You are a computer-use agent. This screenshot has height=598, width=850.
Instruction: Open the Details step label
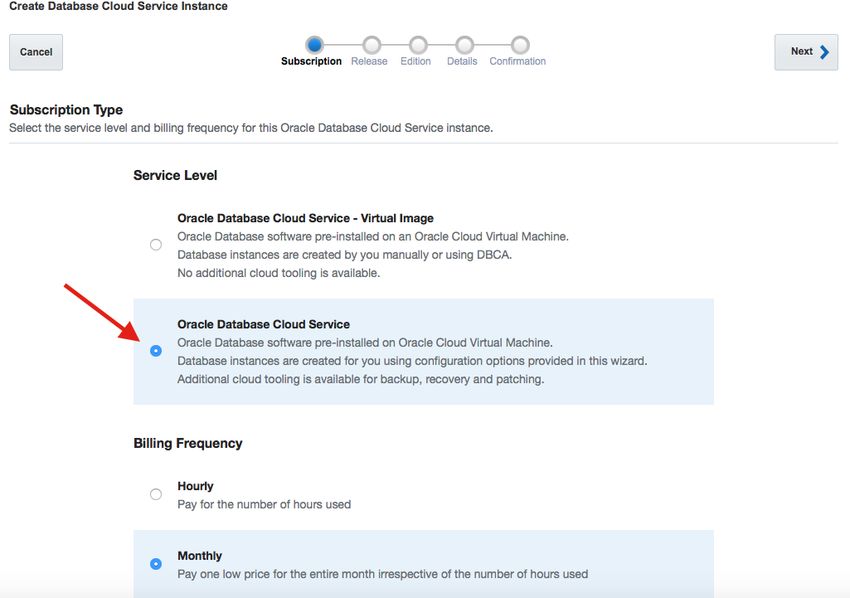pyautogui.click(x=462, y=61)
